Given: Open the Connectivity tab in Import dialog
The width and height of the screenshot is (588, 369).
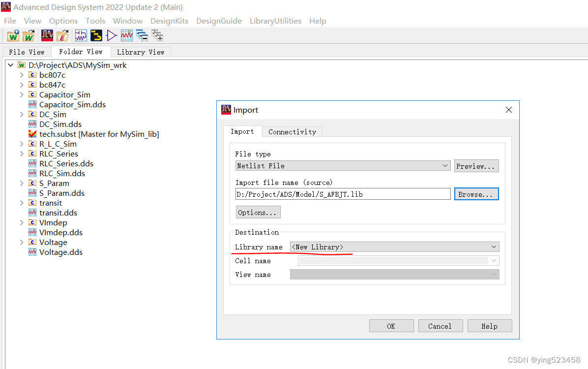Looking at the screenshot, I should tap(292, 131).
